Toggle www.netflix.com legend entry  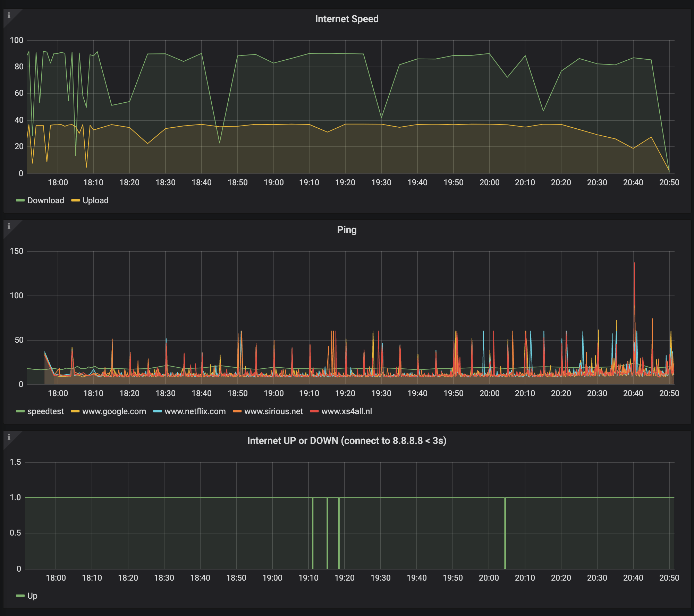pos(195,411)
